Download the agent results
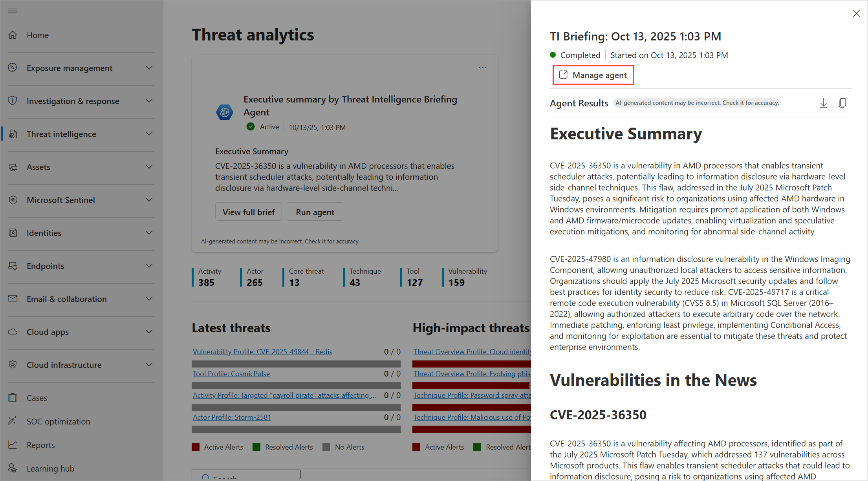This screenshot has width=868, height=481. [x=824, y=103]
